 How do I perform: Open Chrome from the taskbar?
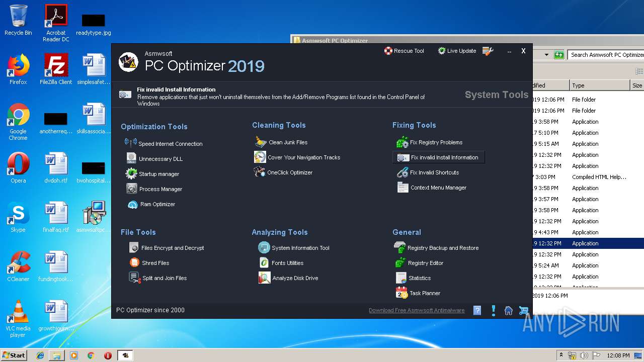coord(91,355)
